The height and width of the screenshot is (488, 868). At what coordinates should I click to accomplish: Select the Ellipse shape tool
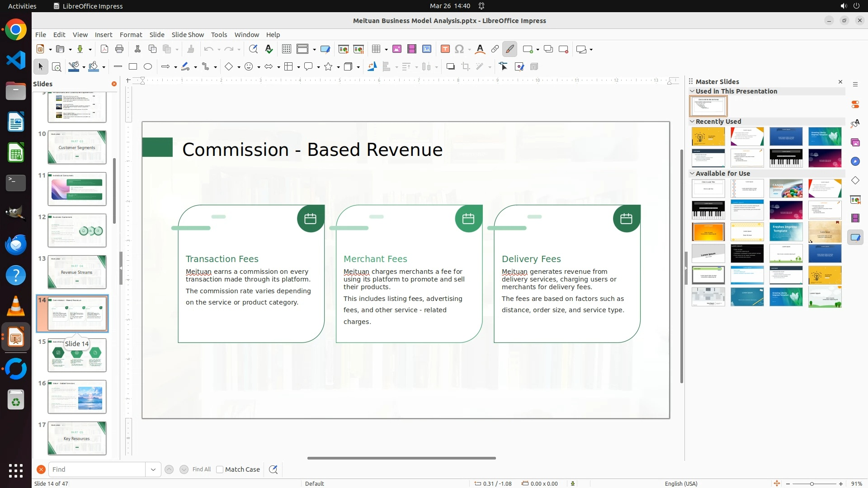coord(148,67)
